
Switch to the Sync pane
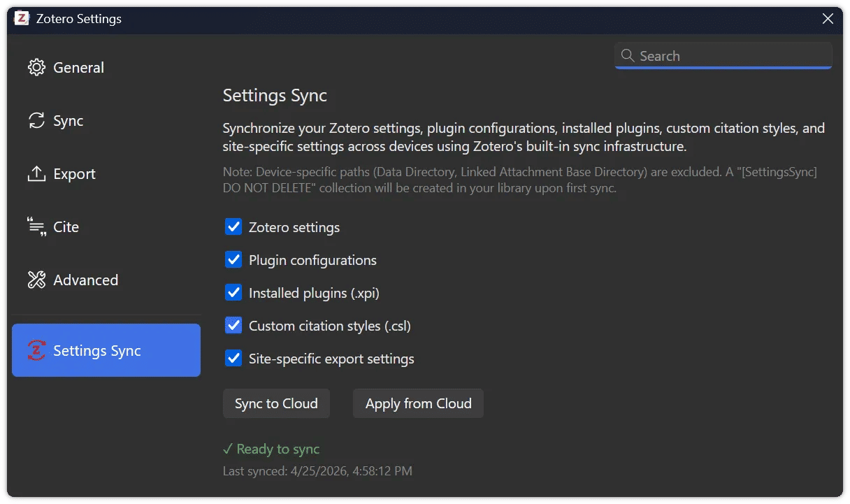pos(106,120)
